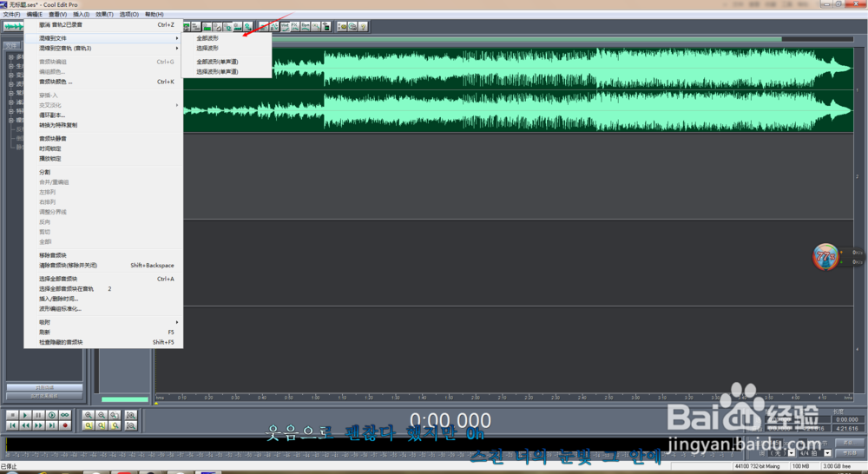Open the 效果(T) menu
868x474 pixels.
104,15
